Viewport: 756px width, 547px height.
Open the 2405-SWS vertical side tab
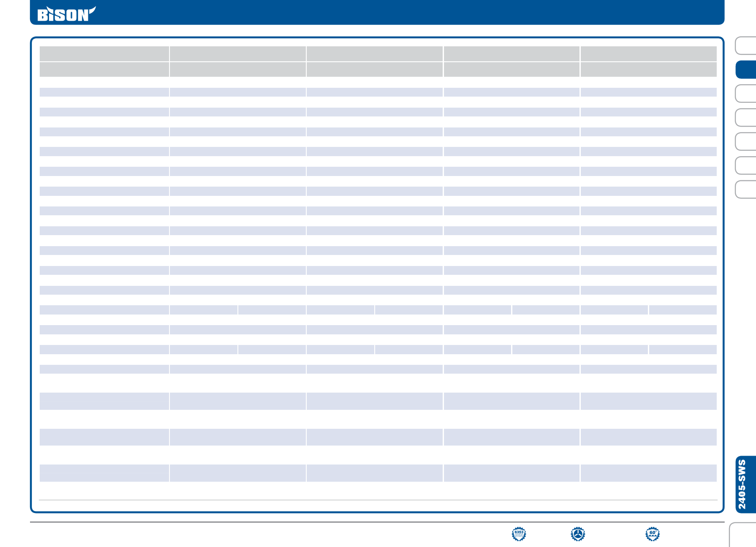click(745, 484)
